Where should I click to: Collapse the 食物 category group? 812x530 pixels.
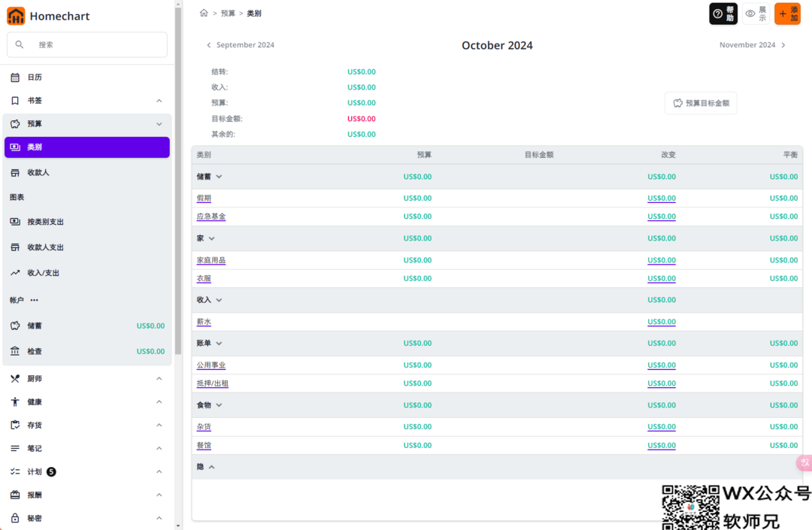coord(219,404)
